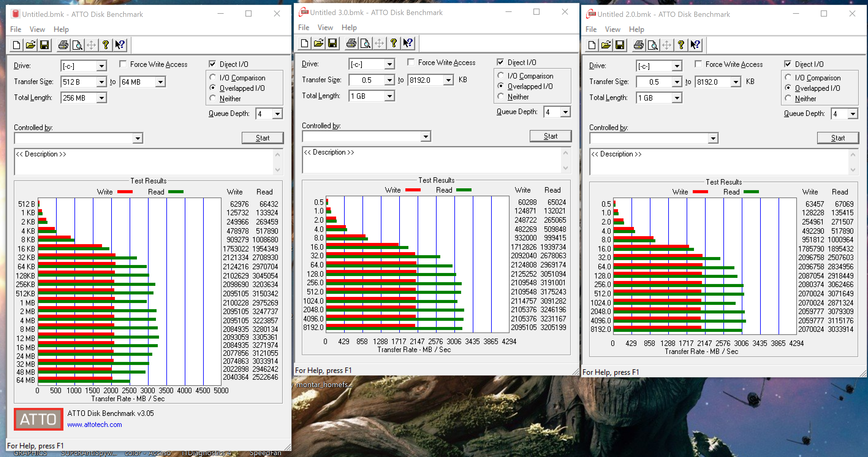868x457 pixels.
Task: Click the montar_homefs desktop item label
Action: 324,385
